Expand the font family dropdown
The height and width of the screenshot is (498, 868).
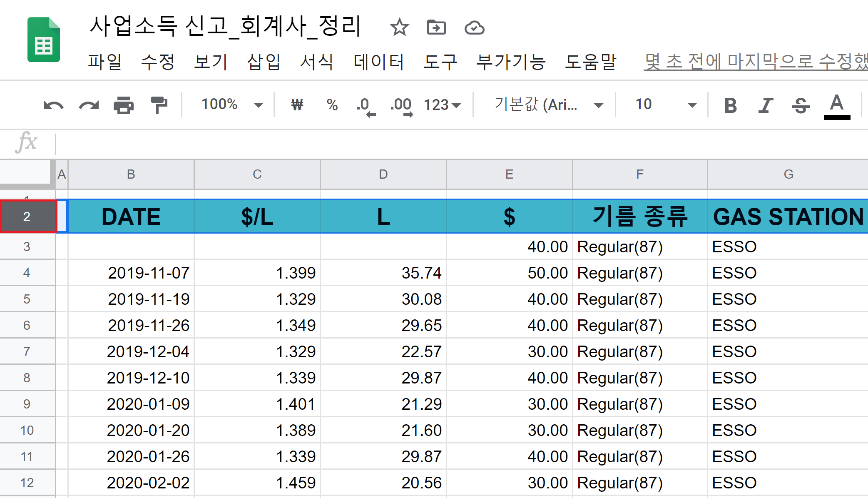(548, 105)
